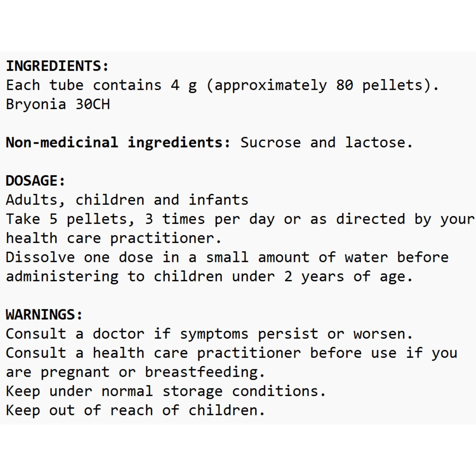
Task: Click the WARNINGS heading
Action: click(44, 315)
